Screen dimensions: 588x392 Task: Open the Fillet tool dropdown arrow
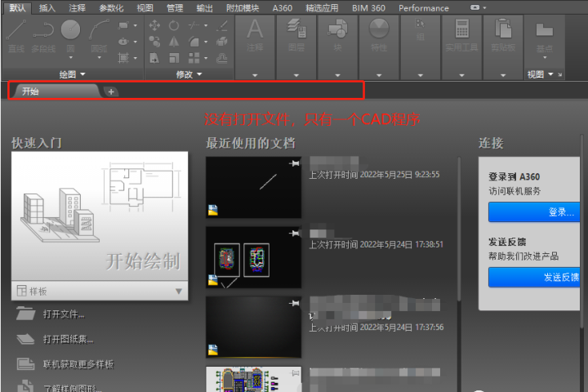206,42
